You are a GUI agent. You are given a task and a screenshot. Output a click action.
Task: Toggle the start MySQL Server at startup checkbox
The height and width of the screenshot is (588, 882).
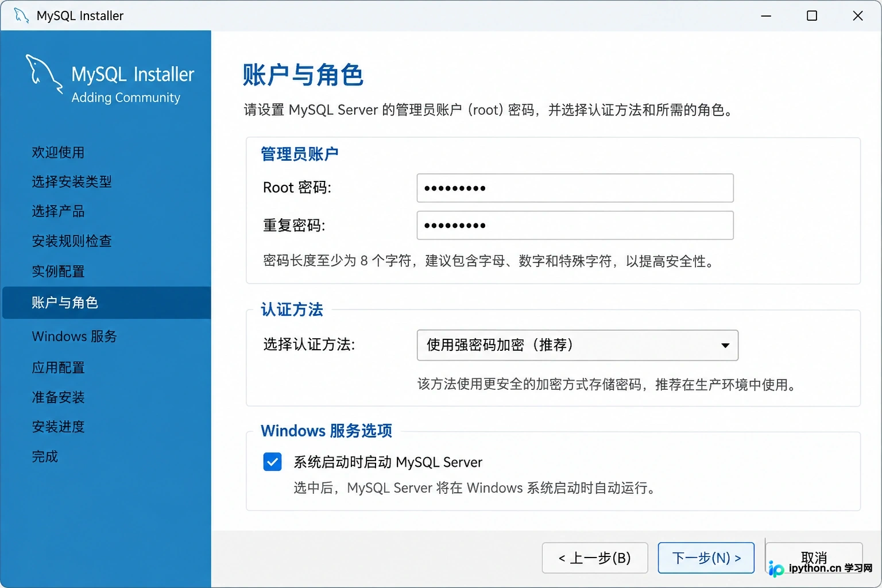tap(272, 462)
